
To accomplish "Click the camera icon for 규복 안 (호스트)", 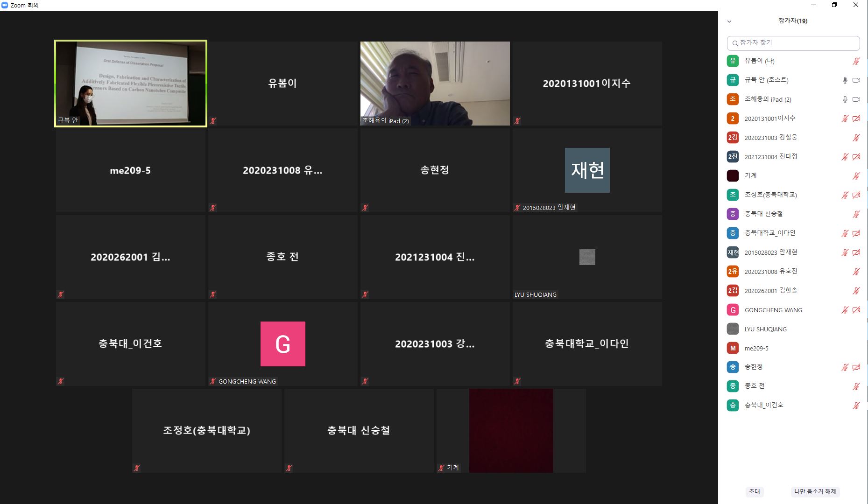I will click(856, 80).
